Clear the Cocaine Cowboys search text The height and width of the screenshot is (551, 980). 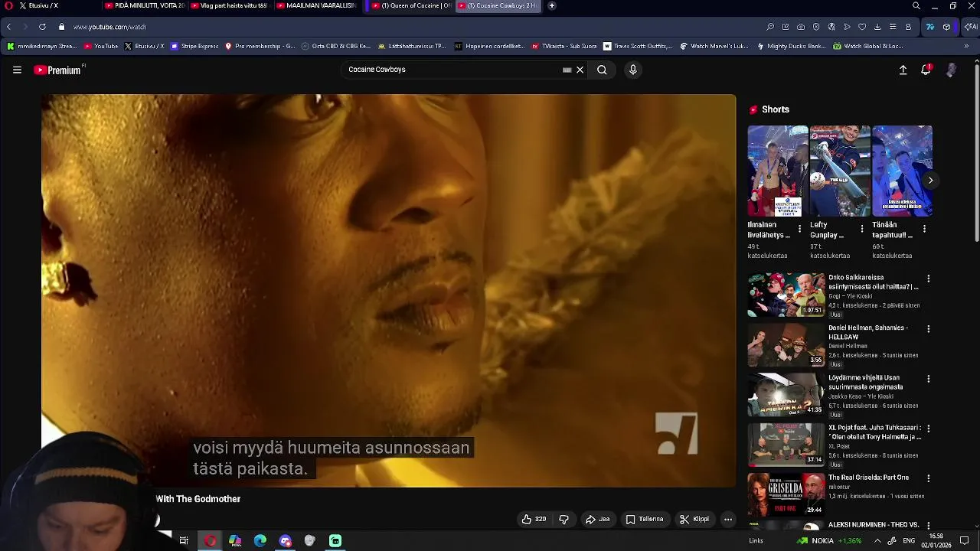pos(580,70)
